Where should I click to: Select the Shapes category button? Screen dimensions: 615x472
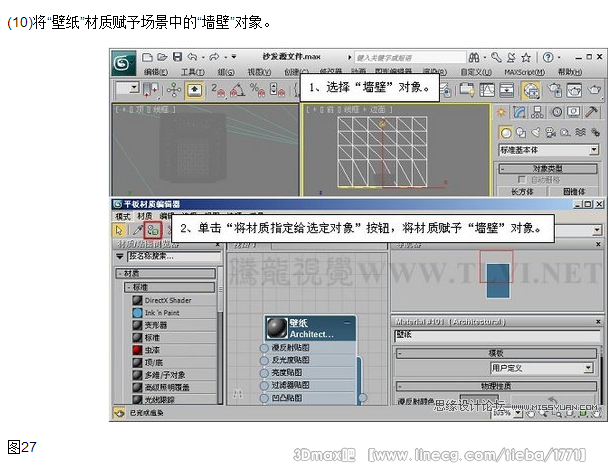[x=521, y=133]
